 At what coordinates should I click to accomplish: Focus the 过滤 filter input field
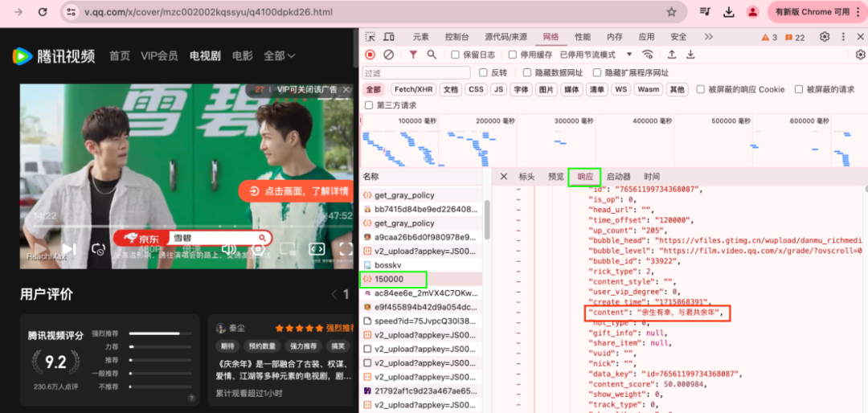pyautogui.click(x=416, y=72)
